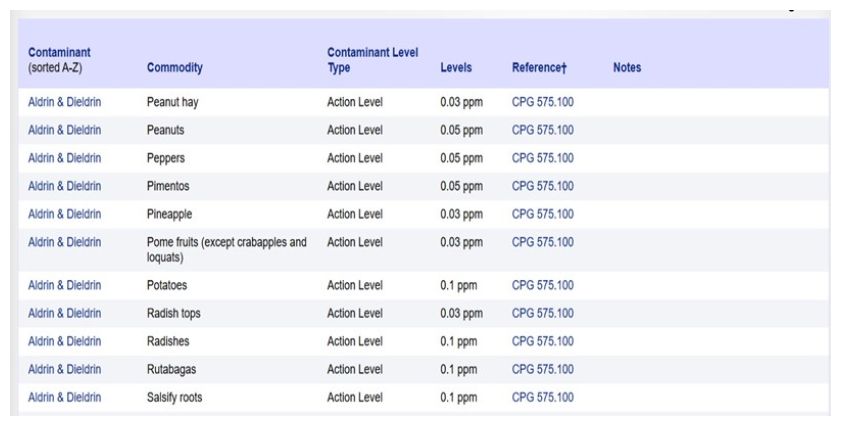841x427 pixels.
Task: Click Aldrin & Dieldrin link for Pome fruits
Action: 64,242
